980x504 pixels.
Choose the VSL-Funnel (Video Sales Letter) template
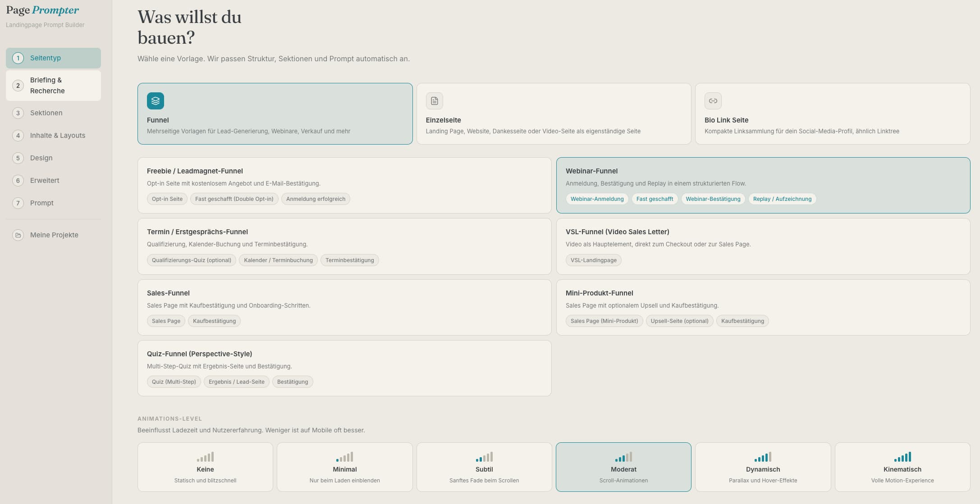point(763,246)
